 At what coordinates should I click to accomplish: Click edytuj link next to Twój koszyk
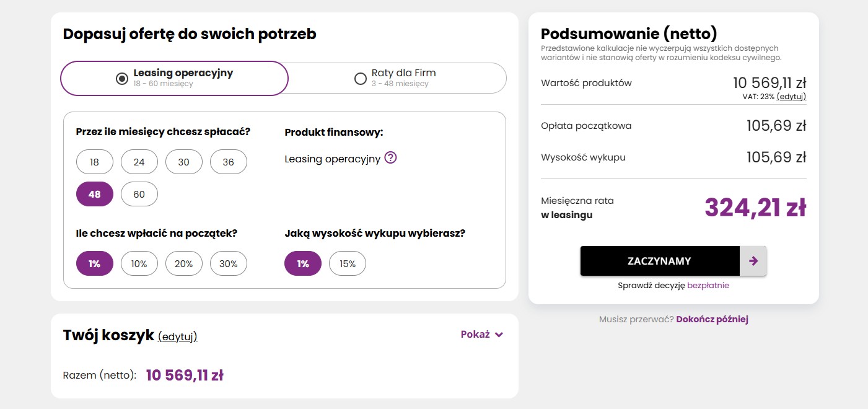point(178,336)
